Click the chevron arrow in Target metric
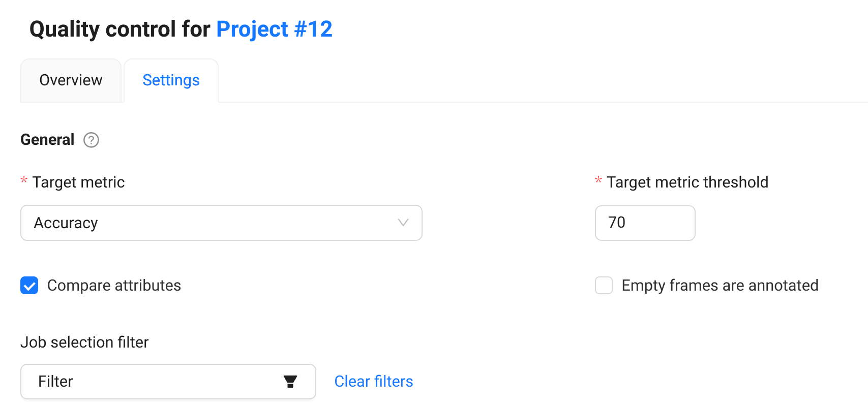The height and width of the screenshot is (407, 868). point(403,223)
